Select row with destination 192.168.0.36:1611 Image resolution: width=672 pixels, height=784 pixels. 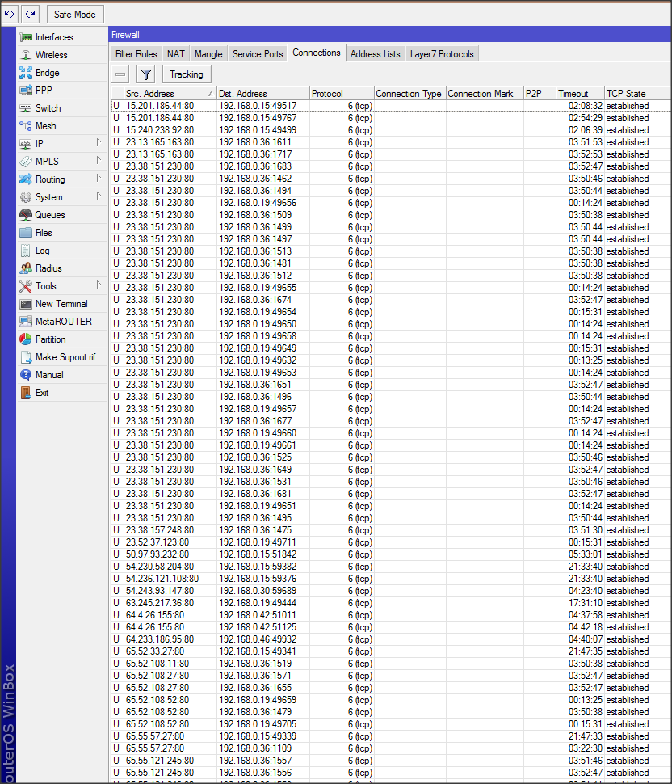pos(390,142)
